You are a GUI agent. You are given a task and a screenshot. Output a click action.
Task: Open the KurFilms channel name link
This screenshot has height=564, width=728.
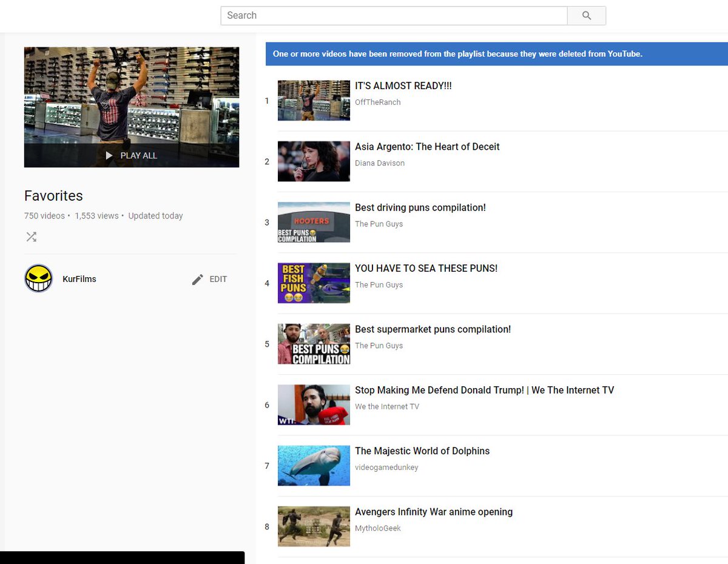tap(79, 279)
